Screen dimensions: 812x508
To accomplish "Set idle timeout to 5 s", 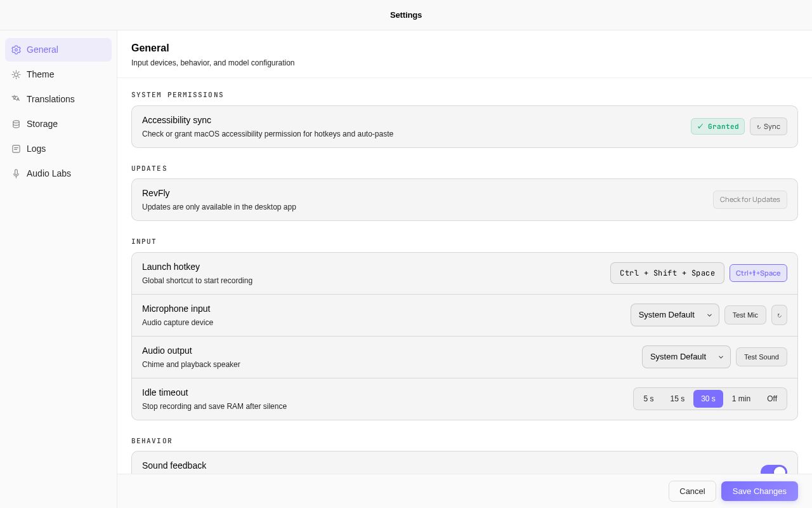I will 648,399.
